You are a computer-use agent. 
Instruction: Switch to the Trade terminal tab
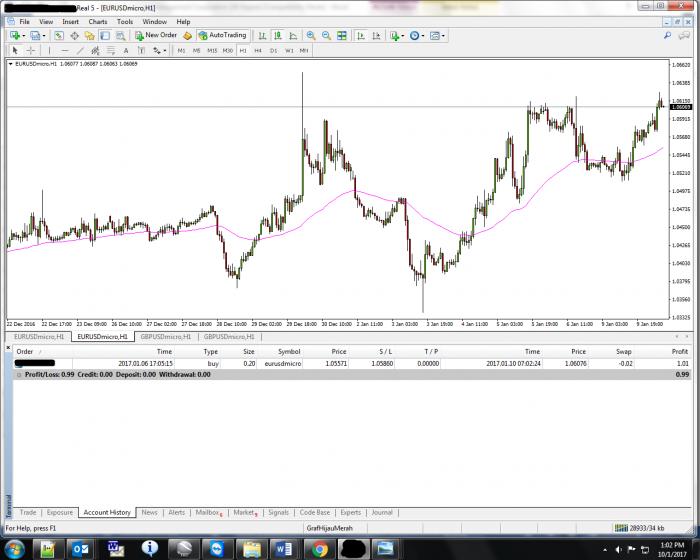pos(28,512)
